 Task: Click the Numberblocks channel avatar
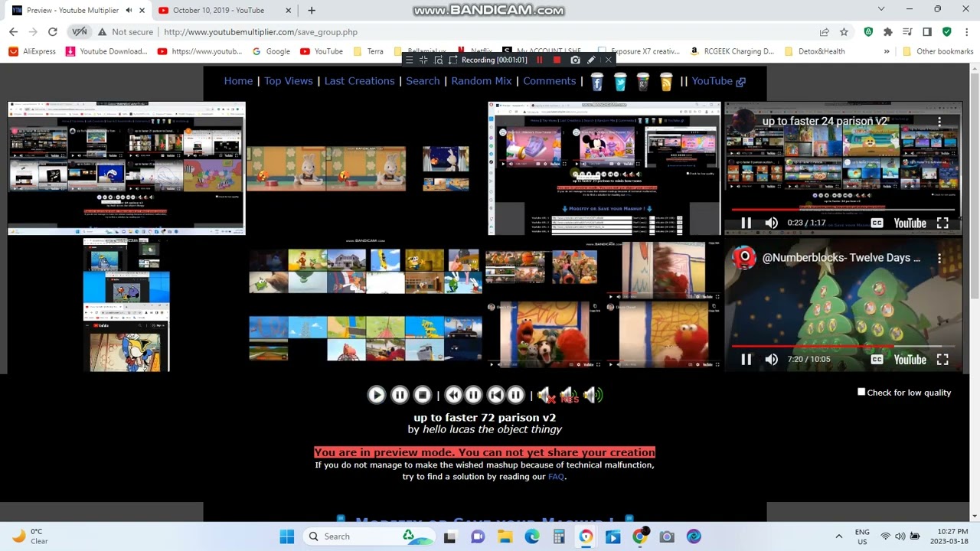pyautogui.click(x=743, y=258)
